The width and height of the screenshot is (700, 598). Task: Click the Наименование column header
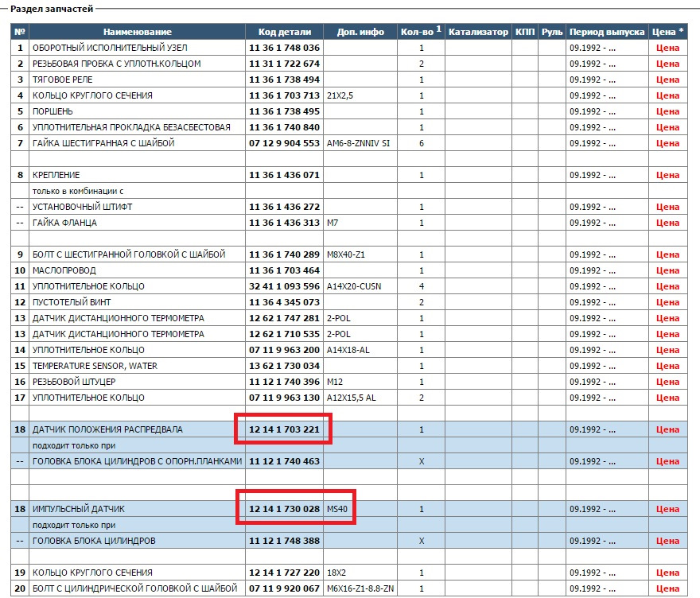click(138, 32)
